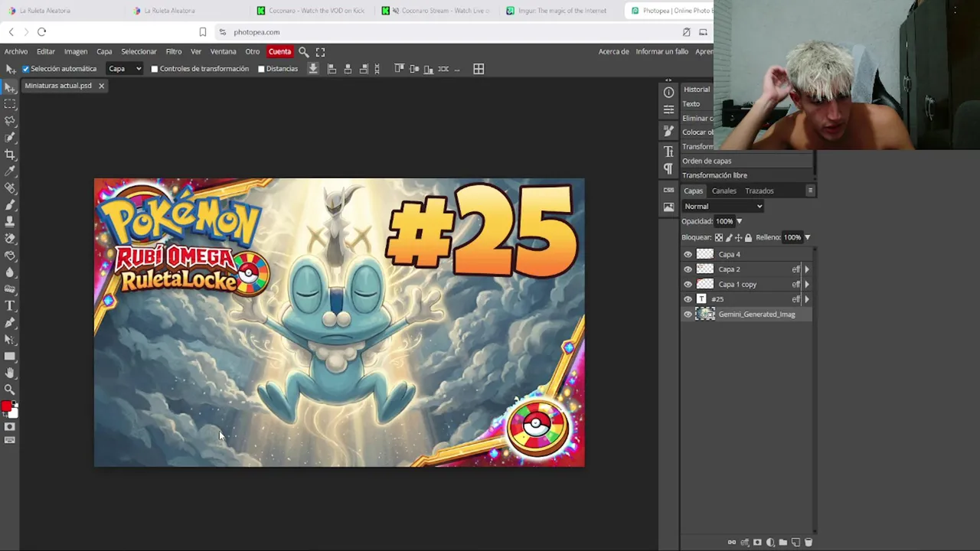Toggle lock transparent pixels checker icon
980x551 pixels.
(718, 237)
